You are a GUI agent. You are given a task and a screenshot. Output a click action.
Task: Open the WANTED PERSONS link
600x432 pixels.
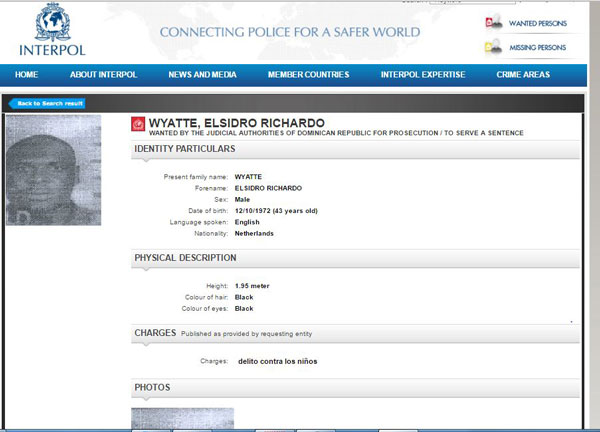(538, 23)
